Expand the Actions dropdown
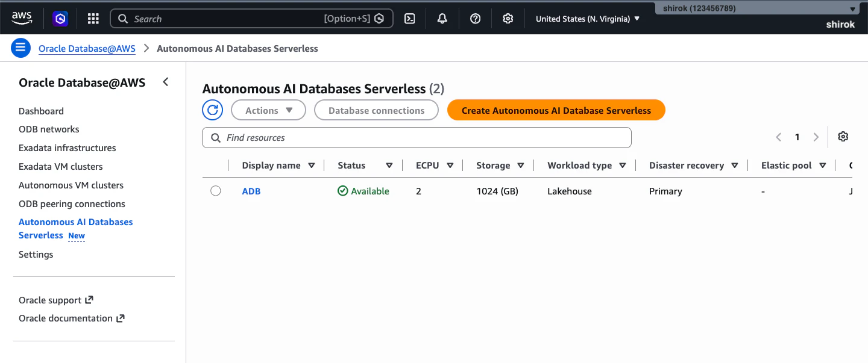Viewport: 868px width, 363px height. [268, 110]
